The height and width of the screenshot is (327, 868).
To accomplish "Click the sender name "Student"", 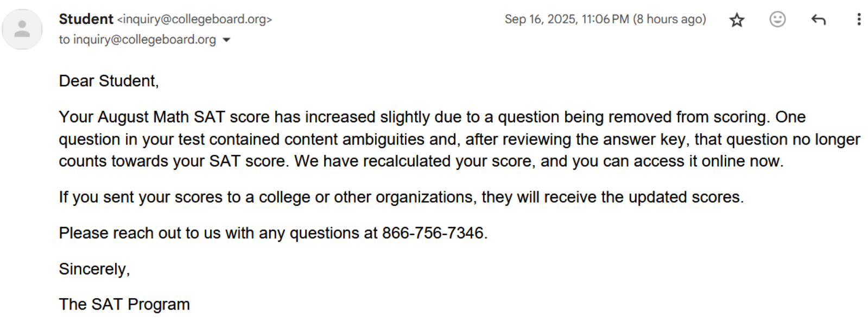I will tap(86, 19).
